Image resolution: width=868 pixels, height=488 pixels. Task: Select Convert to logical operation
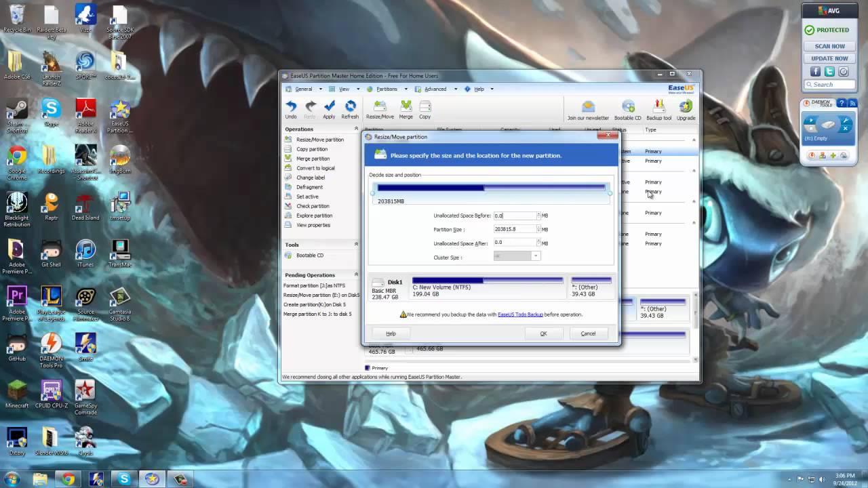pos(315,168)
